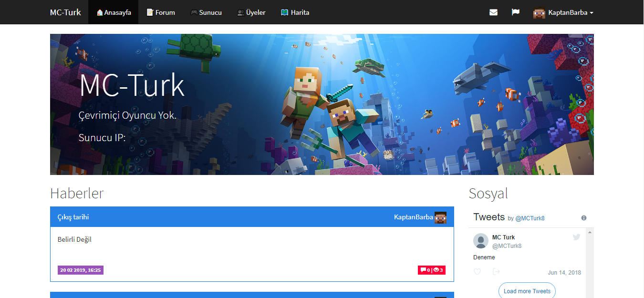Screen dimensions: 644x298
Task: Click the Sunucu IP: text
Action: tap(102, 138)
